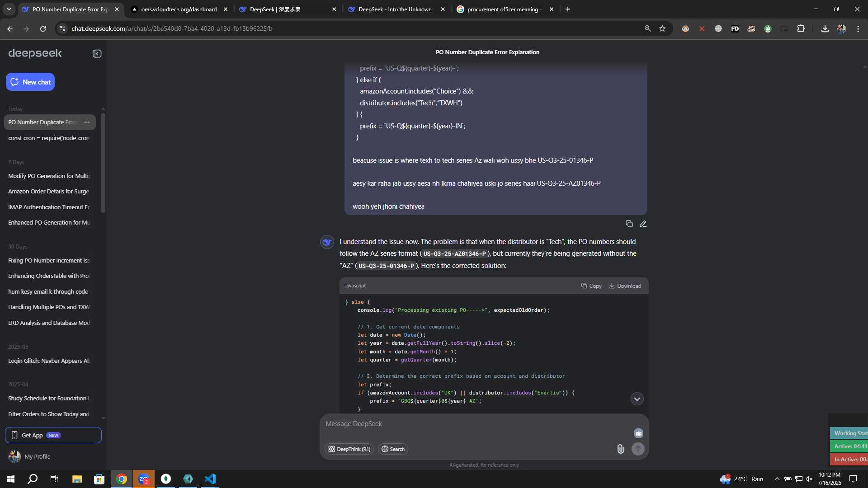Open Fixing PO Number Increment chat
Screen dimensions: 868x488
click(50, 260)
